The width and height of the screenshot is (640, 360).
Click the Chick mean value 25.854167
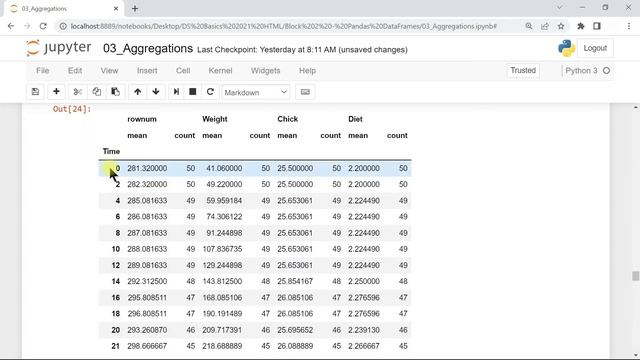295,281
